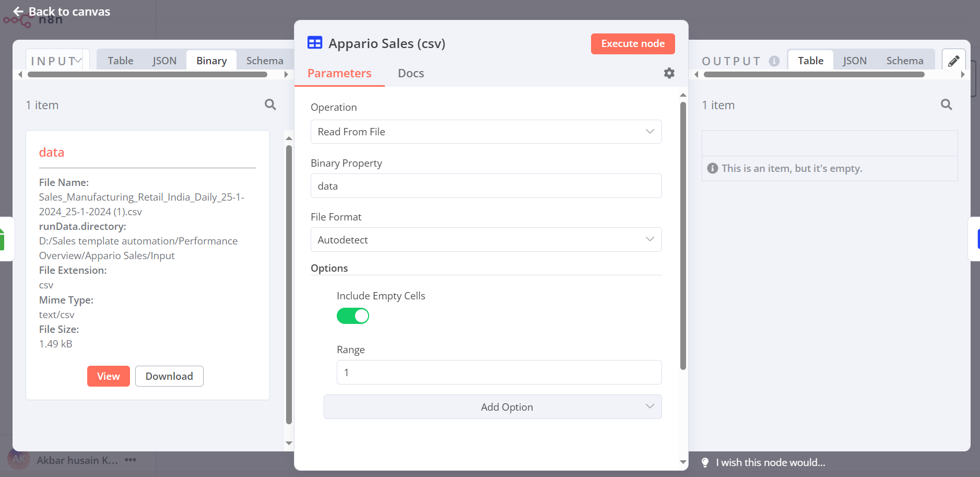Click the lightbulb feedback icon

pos(705,462)
